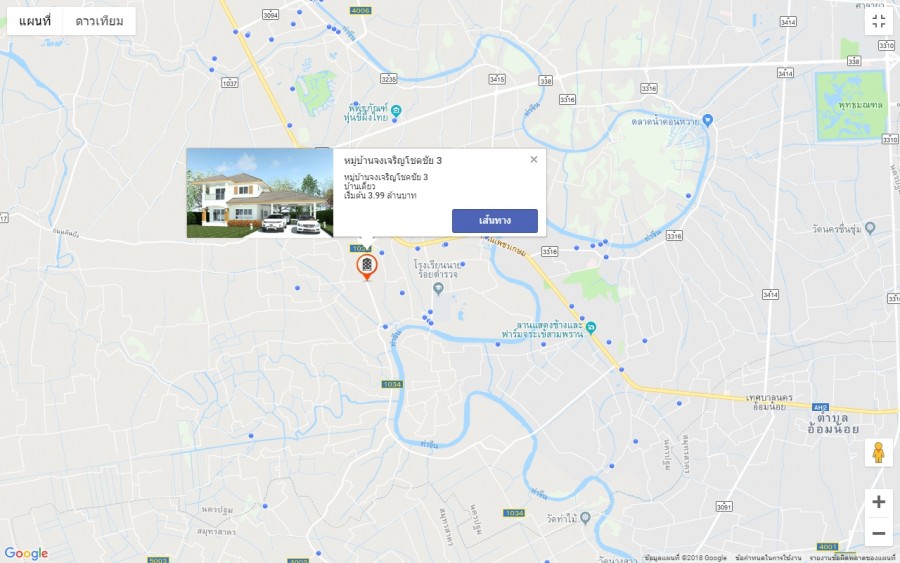Image resolution: width=900 pixels, height=563 pixels.
Task: Open the house photo thumbnail
Action: (x=260, y=193)
